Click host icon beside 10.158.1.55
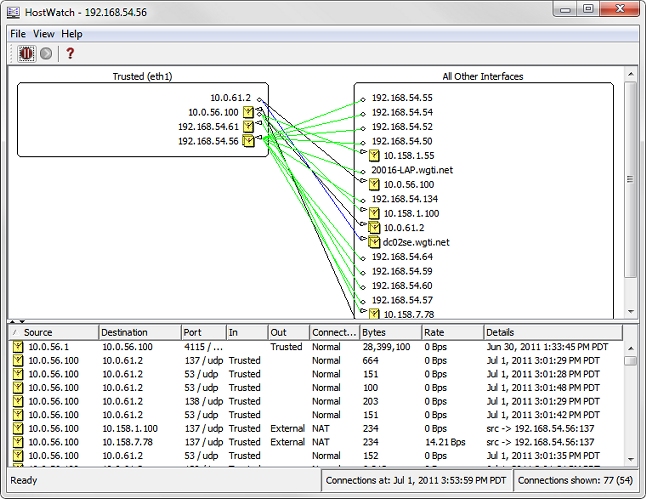The width and height of the screenshot is (646, 499). pyautogui.click(x=374, y=155)
